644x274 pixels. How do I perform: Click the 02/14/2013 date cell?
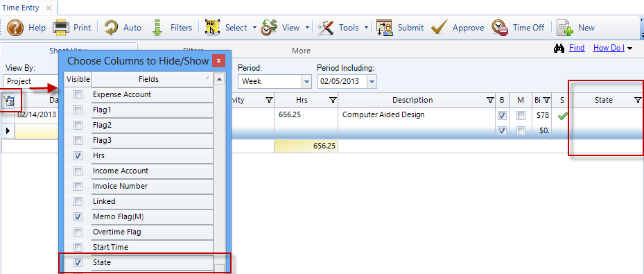click(37, 115)
